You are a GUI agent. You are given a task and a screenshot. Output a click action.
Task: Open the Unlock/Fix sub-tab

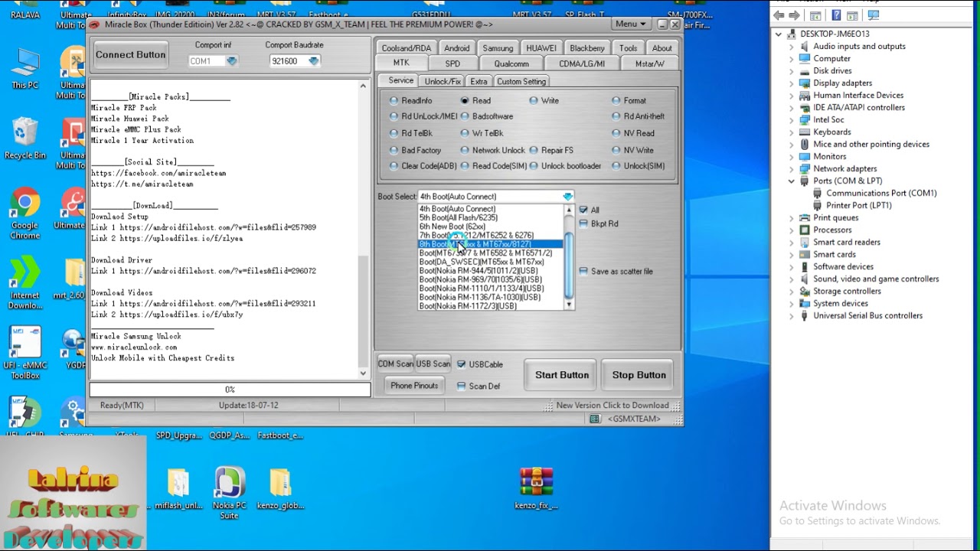point(443,81)
